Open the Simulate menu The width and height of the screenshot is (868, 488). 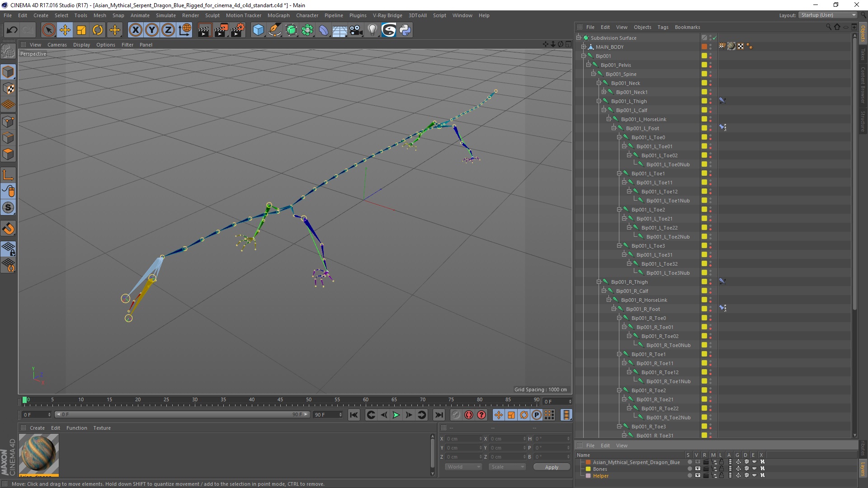166,15
